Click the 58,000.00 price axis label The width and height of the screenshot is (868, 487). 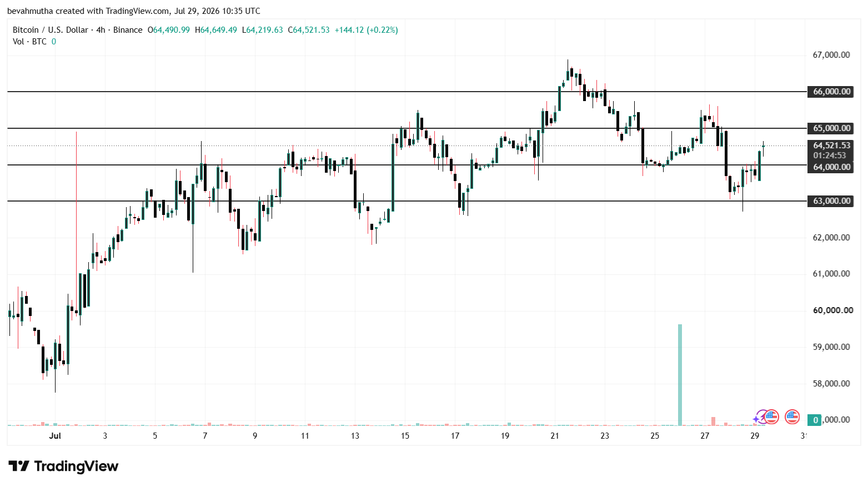[x=831, y=384]
